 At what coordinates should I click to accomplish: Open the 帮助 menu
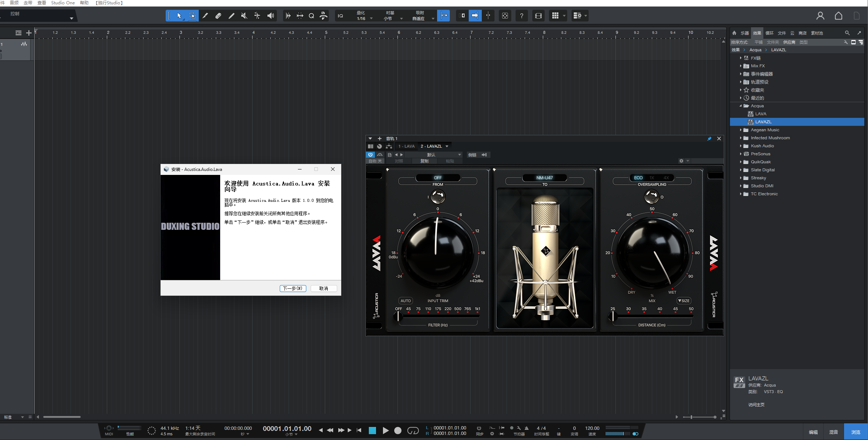pyautogui.click(x=84, y=3)
